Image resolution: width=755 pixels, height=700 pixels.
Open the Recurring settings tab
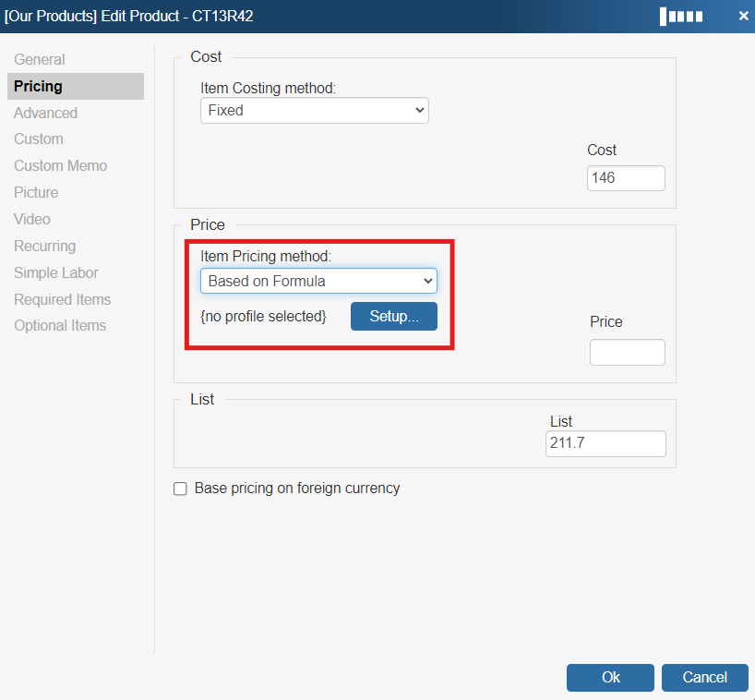(x=45, y=246)
